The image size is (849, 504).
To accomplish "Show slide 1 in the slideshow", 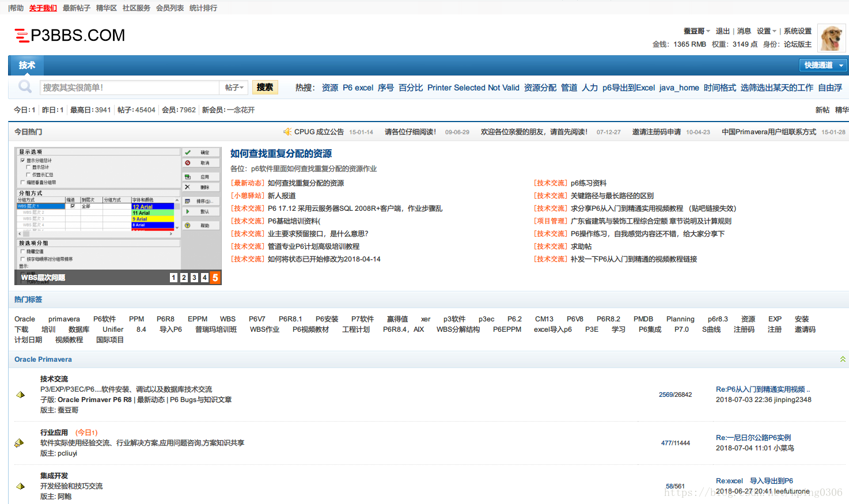I will click(173, 278).
